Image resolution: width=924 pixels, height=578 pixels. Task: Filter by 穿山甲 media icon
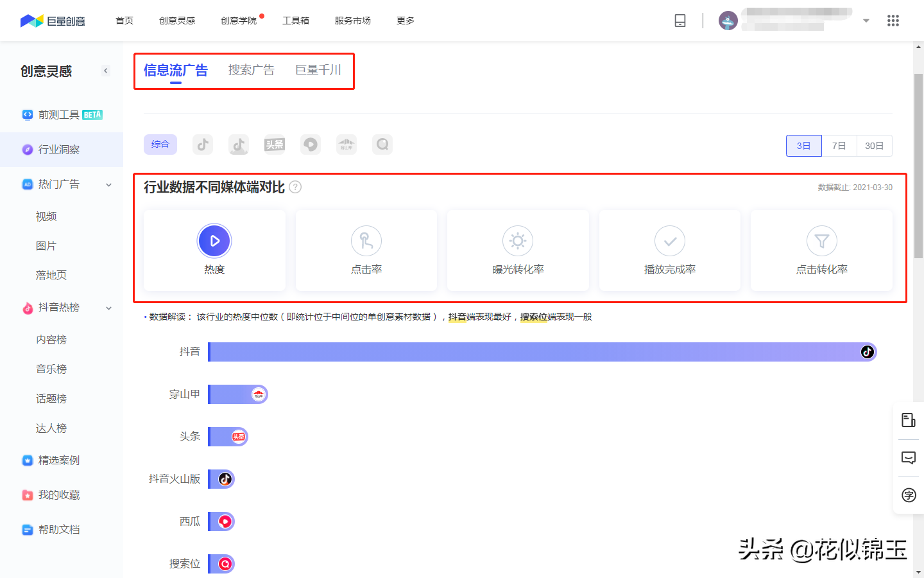pos(346,144)
